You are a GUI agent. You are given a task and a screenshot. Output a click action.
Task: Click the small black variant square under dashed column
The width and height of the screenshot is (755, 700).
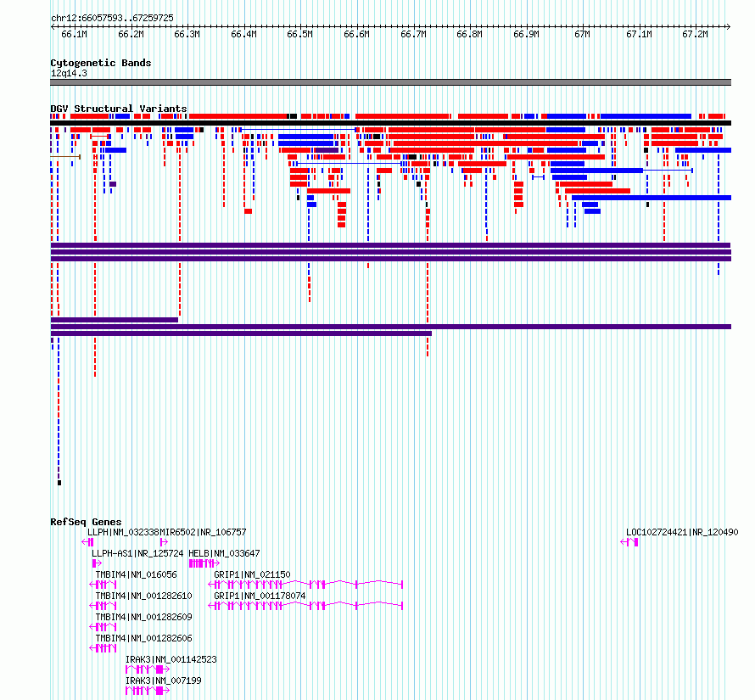pos(59,483)
